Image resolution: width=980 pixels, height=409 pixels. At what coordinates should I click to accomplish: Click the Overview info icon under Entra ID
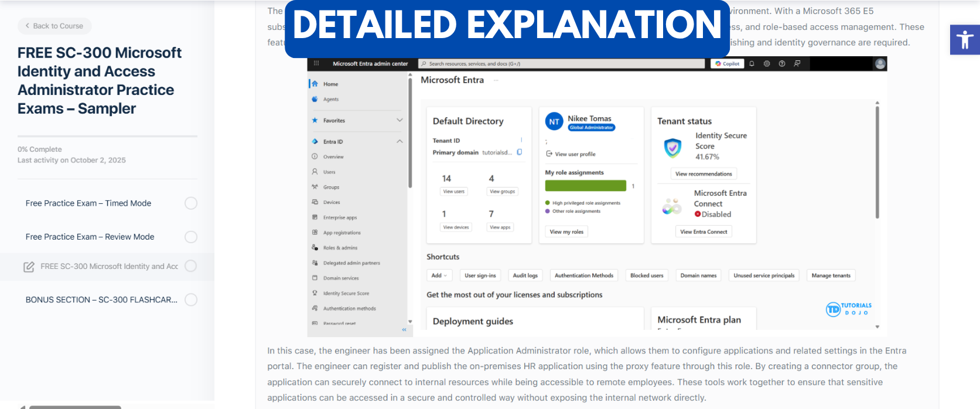pyautogui.click(x=315, y=156)
